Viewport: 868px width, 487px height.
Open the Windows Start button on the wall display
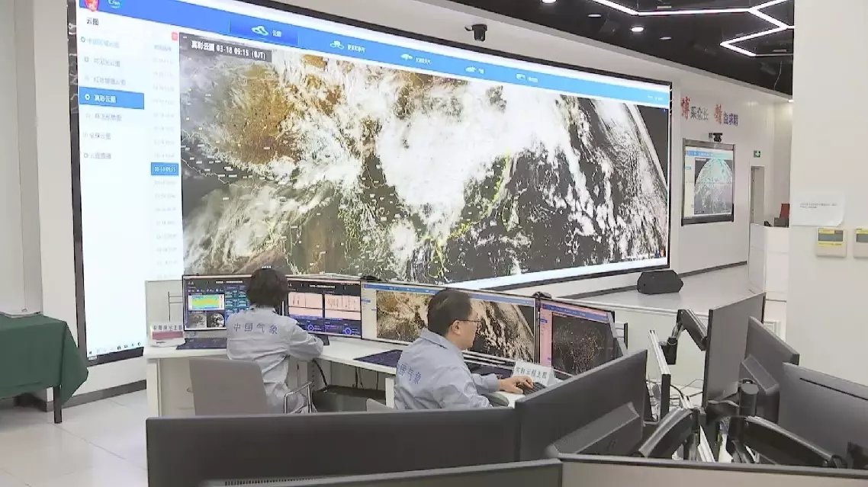[x=91, y=352]
